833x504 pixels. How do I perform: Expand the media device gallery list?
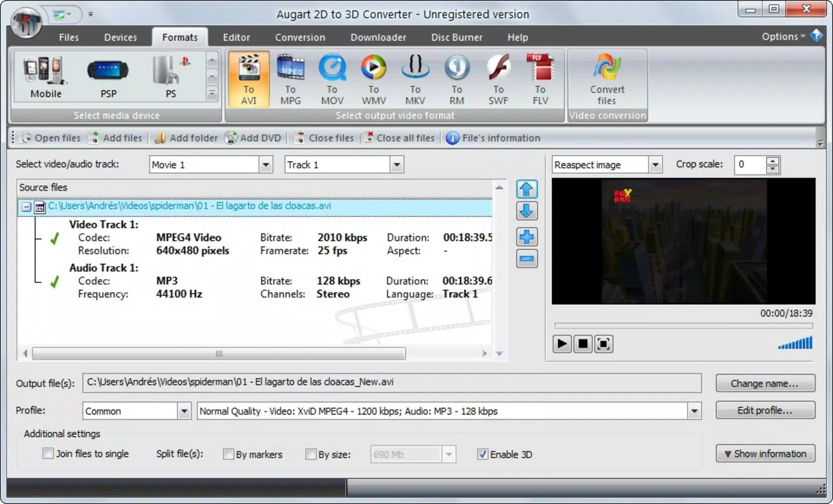point(212,94)
